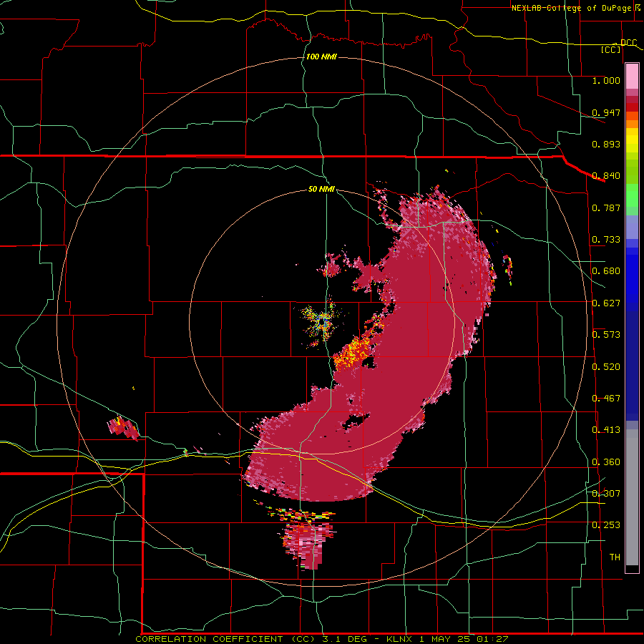Select the 0.520 colorbar value

(x=606, y=367)
